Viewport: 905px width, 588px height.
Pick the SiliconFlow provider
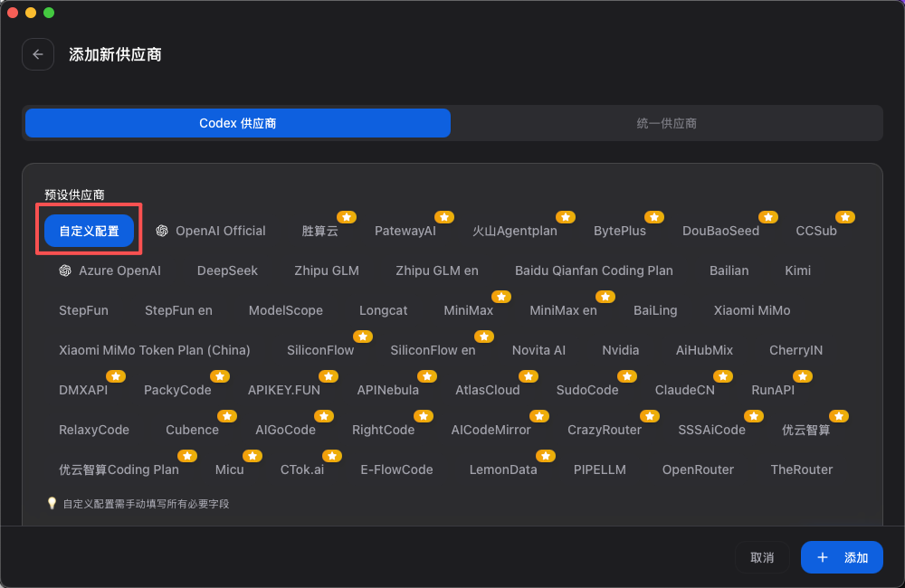tap(320, 350)
